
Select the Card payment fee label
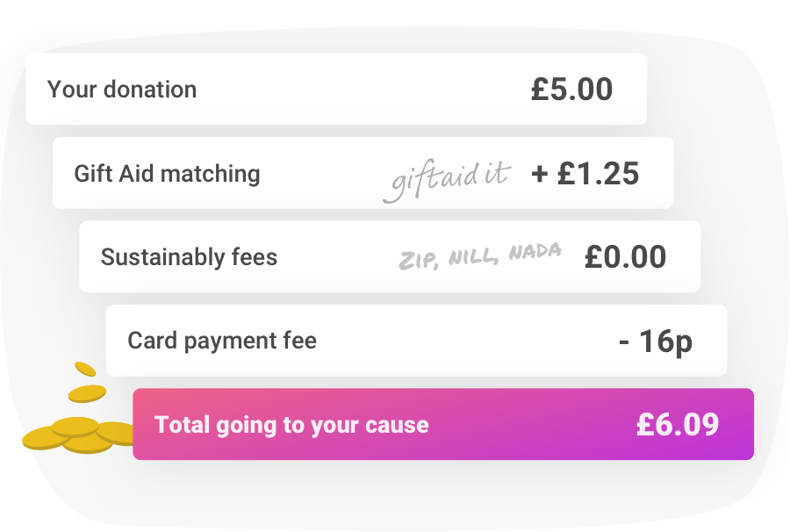tap(222, 341)
